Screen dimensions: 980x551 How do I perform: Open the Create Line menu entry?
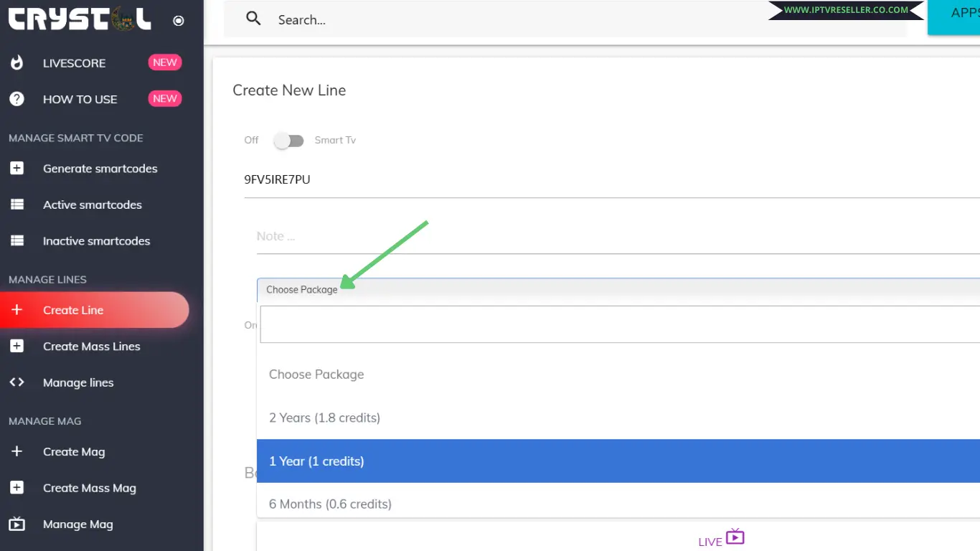point(74,309)
